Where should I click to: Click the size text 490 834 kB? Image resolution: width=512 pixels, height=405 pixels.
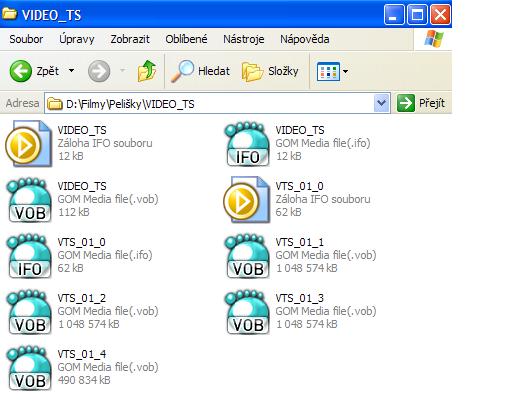click(x=84, y=380)
